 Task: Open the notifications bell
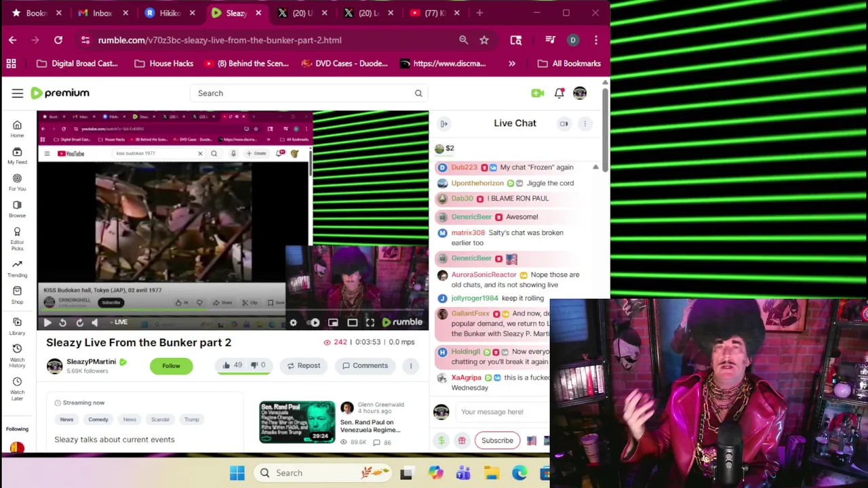point(559,93)
